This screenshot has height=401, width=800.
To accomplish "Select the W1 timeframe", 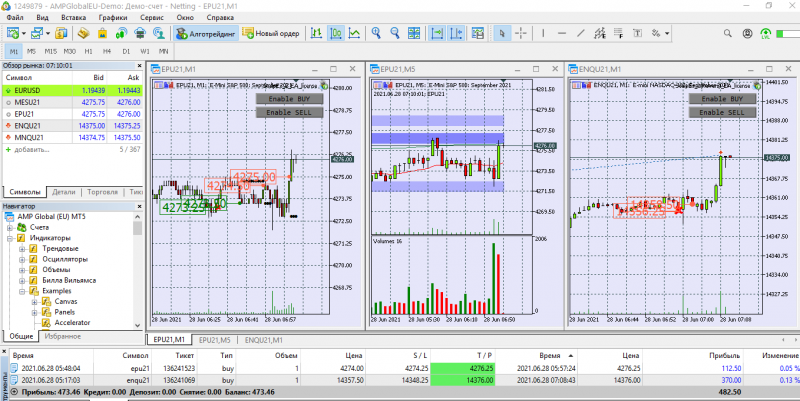I will coord(145,52).
